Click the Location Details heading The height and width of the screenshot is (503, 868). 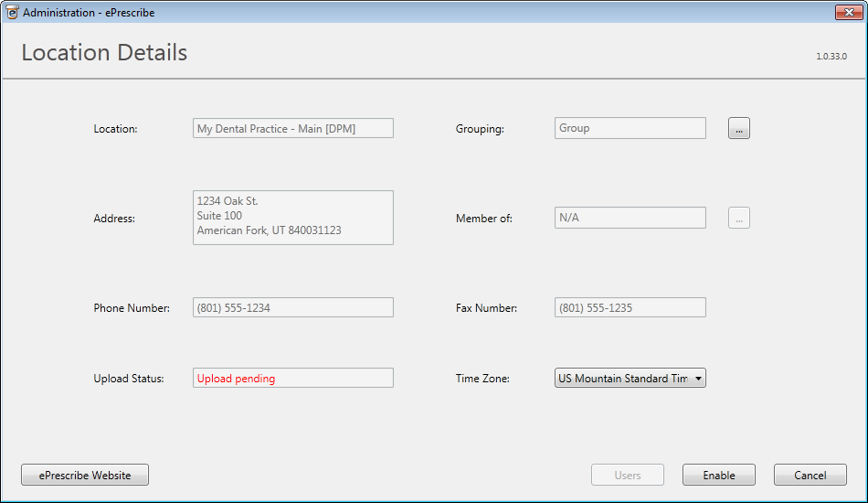click(x=104, y=53)
